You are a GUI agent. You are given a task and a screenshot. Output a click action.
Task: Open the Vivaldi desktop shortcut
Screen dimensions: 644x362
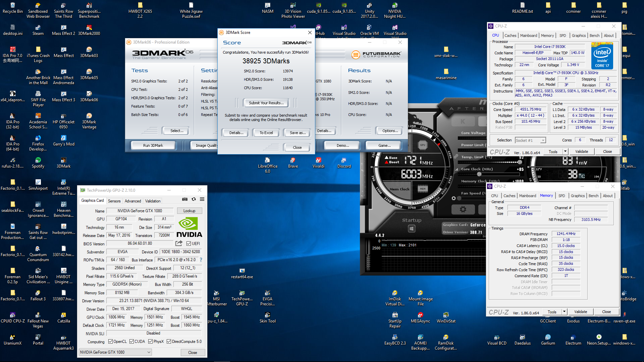tap(318, 163)
